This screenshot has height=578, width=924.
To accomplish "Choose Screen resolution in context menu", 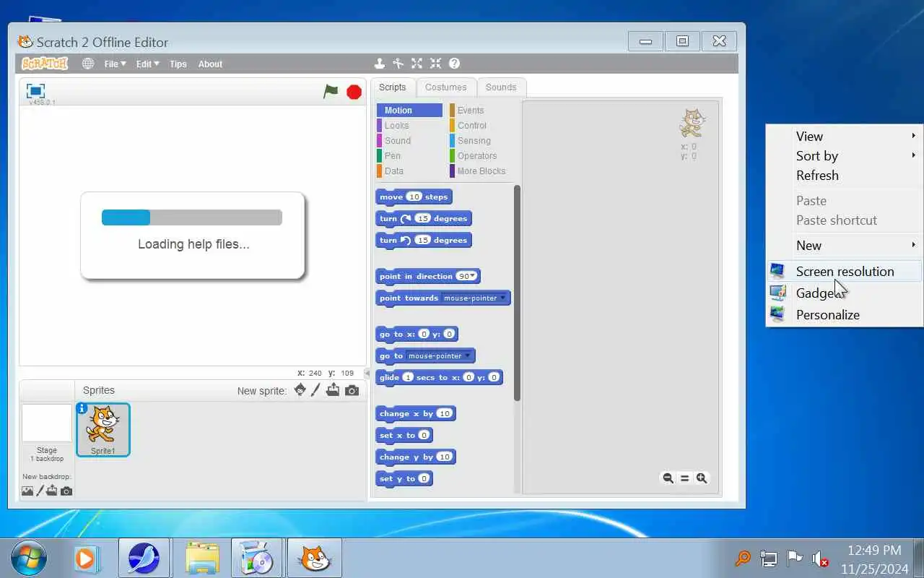I will pos(845,271).
